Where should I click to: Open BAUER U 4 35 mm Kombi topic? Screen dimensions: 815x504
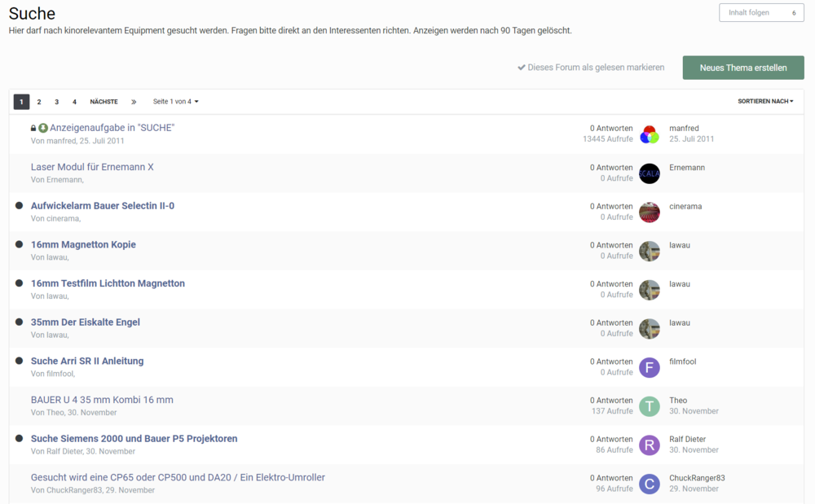pos(102,400)
